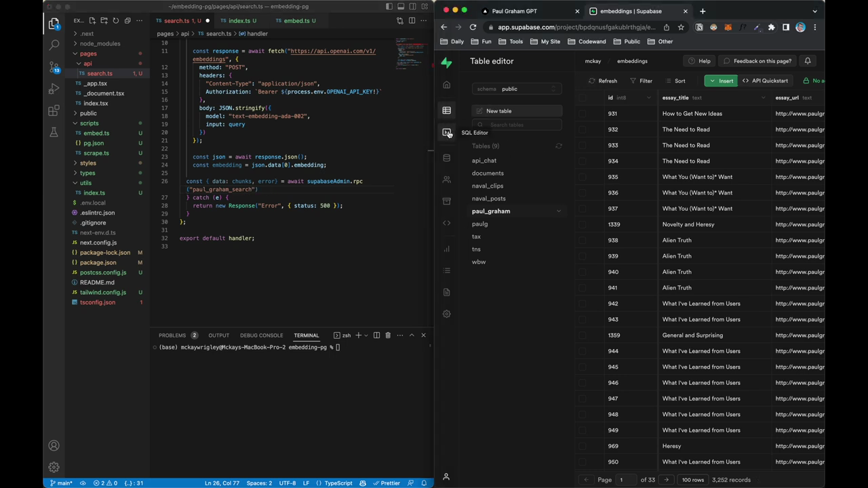Kill terminal with trash icon
Screen dimensions: 868x488
click(x=388, y=335)
